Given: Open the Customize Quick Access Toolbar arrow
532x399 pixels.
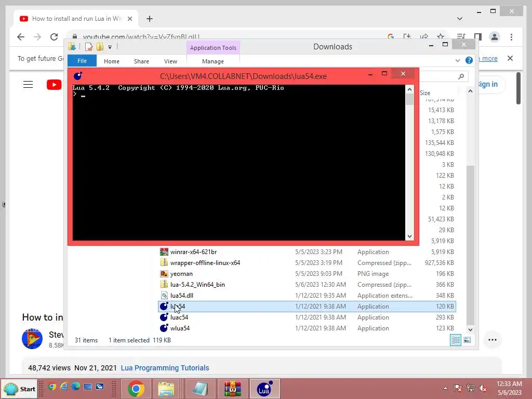Looking at the screenshot, I should coord(110,47).
